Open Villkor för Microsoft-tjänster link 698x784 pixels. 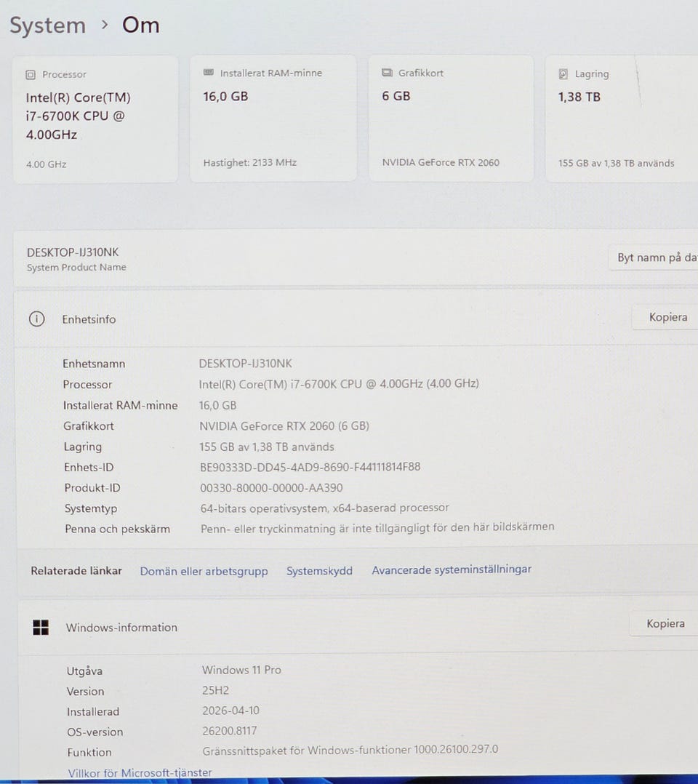(x=140, y=772)
